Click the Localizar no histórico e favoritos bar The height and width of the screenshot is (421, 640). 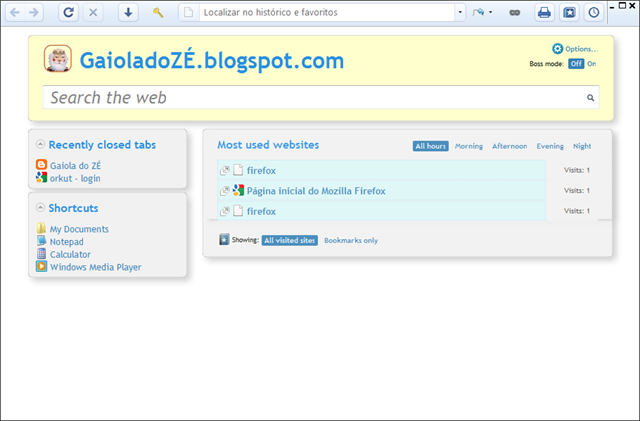pyautogui.click(x=327, y=13)
